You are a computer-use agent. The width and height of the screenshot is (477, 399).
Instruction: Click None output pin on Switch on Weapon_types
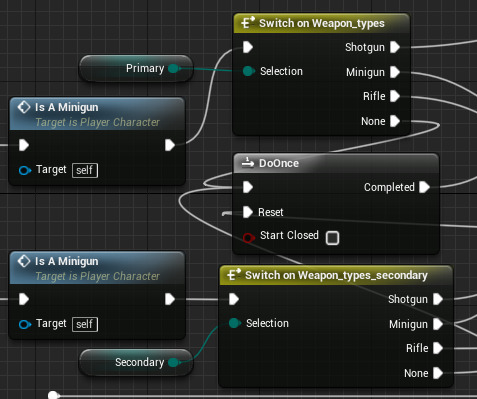point(395,121)
